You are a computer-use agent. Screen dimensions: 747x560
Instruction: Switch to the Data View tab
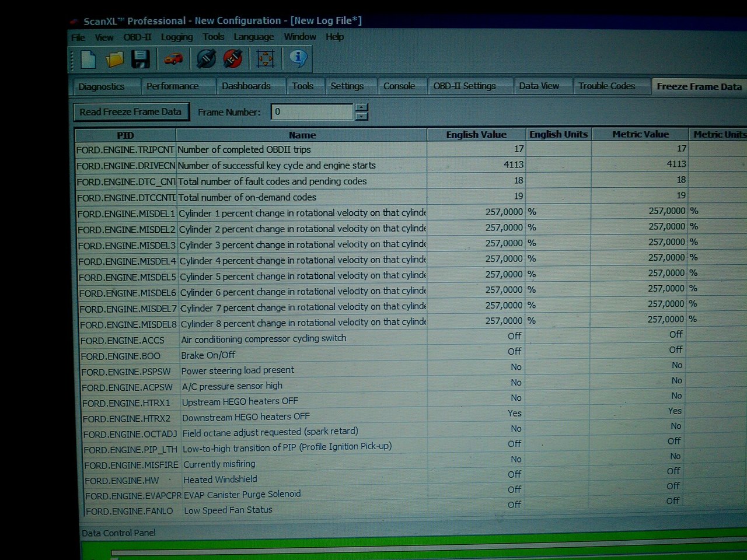coord(542,86)
